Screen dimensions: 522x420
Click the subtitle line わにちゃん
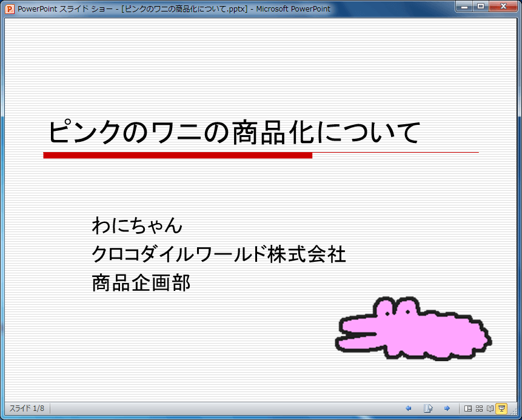[137, 225]
